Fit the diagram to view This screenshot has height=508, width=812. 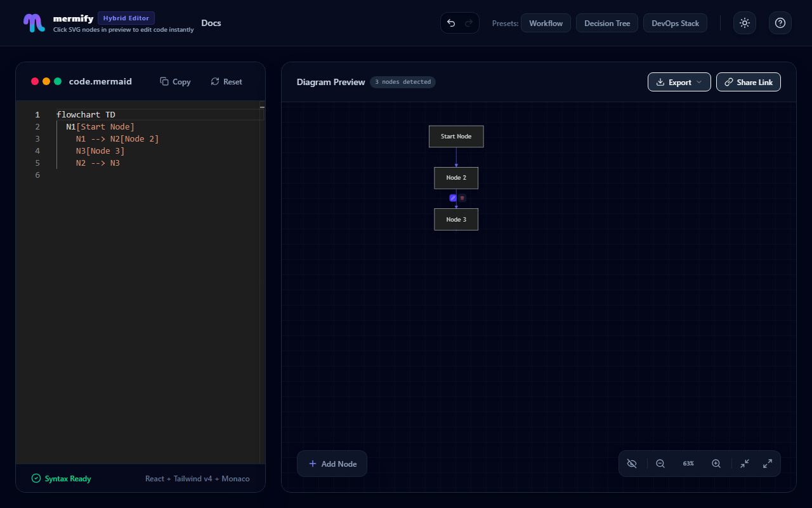[x=745, y=464]
